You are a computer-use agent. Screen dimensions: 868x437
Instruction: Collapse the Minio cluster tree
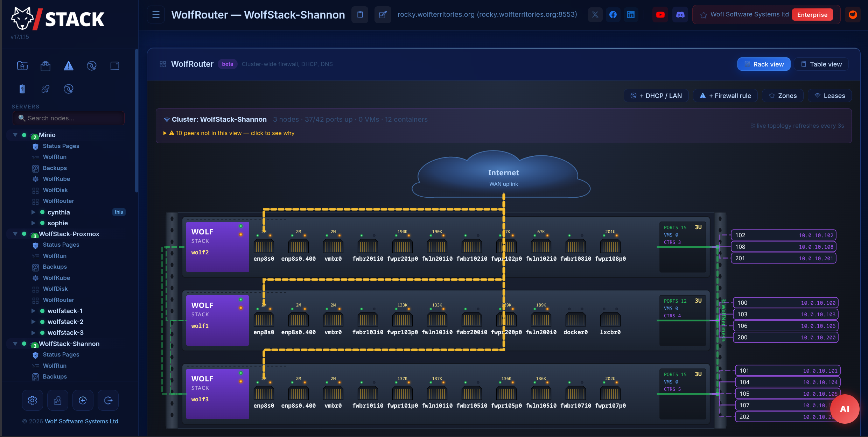tap(15, 135)
